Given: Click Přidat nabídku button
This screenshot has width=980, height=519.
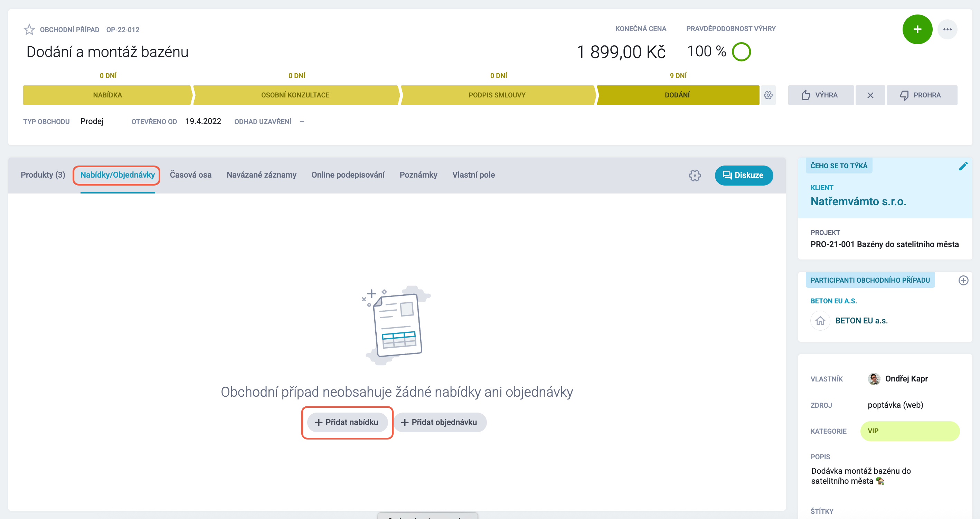Looking at the screenshot, I should click(347, 422).
